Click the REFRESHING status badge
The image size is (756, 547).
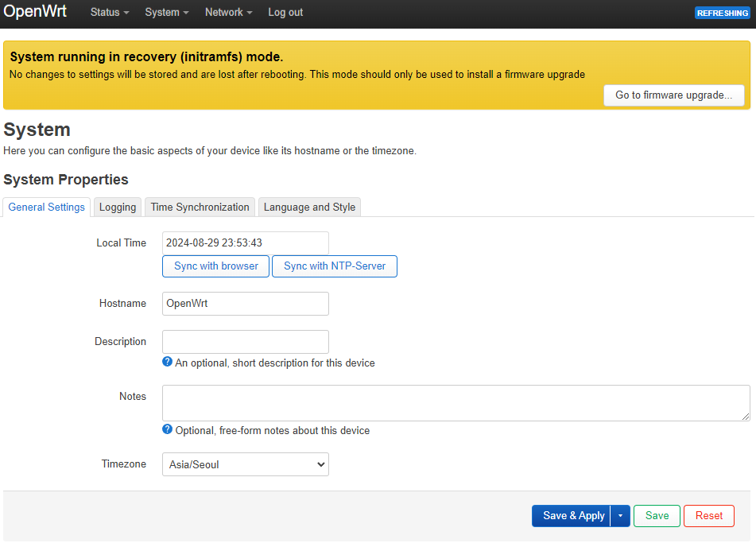coord(723,13)
